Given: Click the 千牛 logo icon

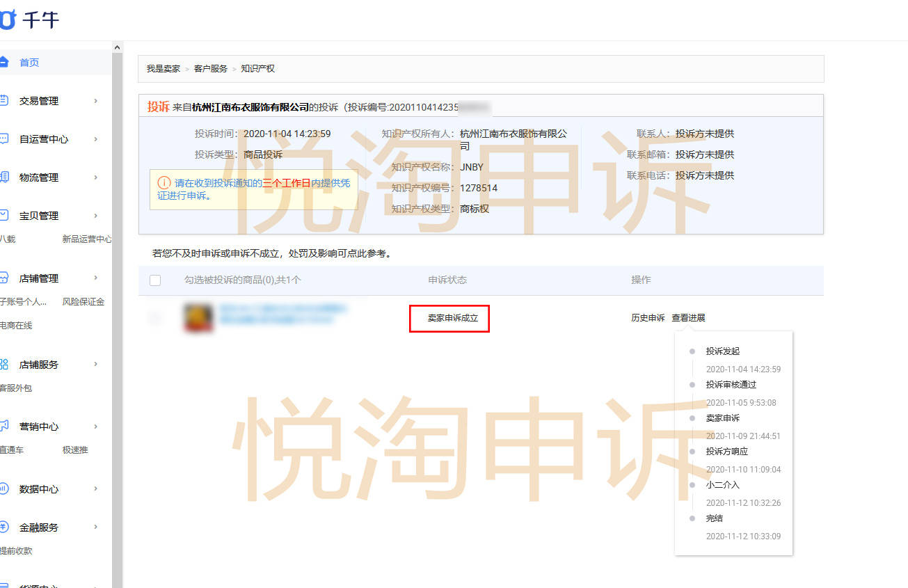Looking at the screenshot, I should [x=6, y=20].
